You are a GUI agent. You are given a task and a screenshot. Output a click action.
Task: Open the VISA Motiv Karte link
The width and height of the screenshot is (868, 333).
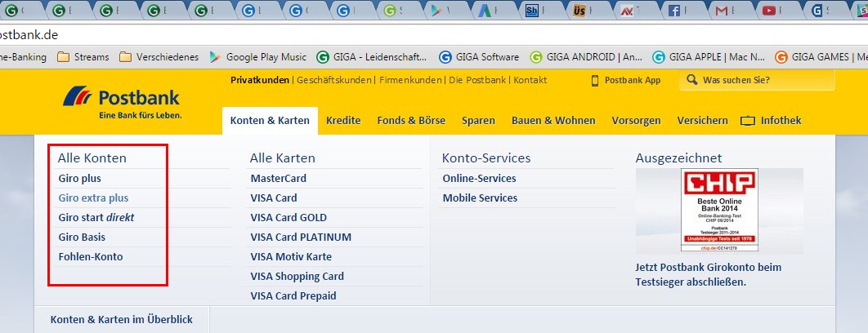point(291,256)
